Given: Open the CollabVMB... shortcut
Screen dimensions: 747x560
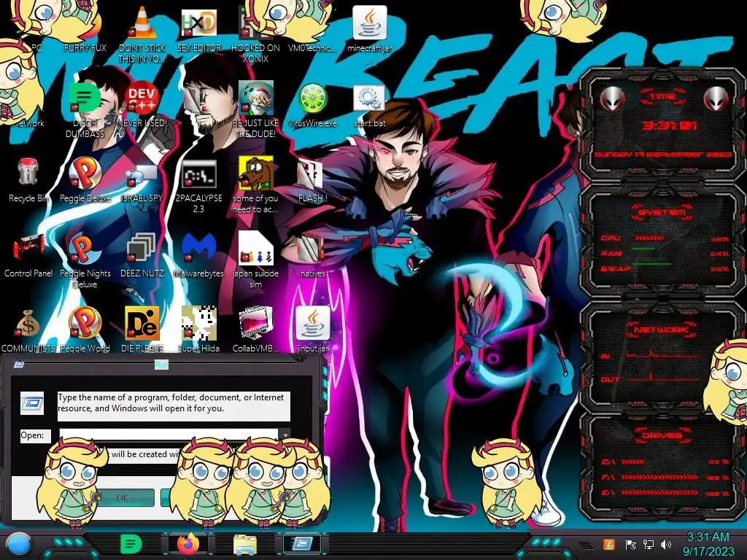Looking at the screenshot, I should point(255,330).
